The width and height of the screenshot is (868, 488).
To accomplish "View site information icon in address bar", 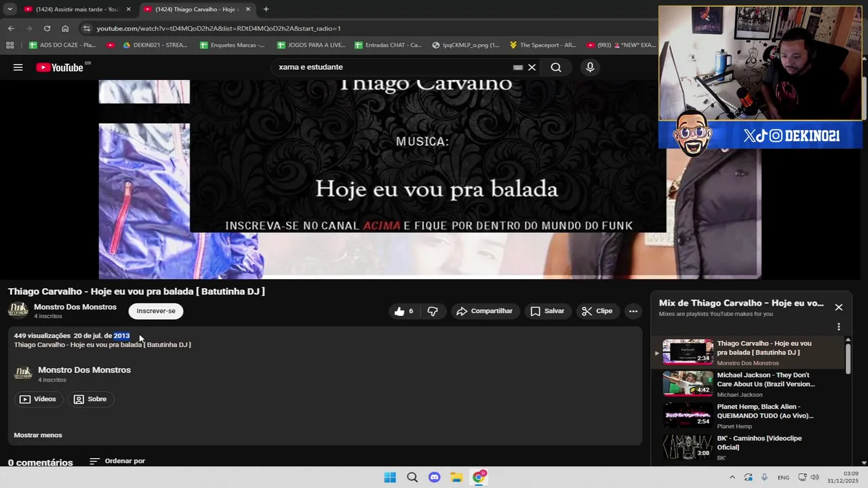I will pyautogui.click(x=86, y=28).
